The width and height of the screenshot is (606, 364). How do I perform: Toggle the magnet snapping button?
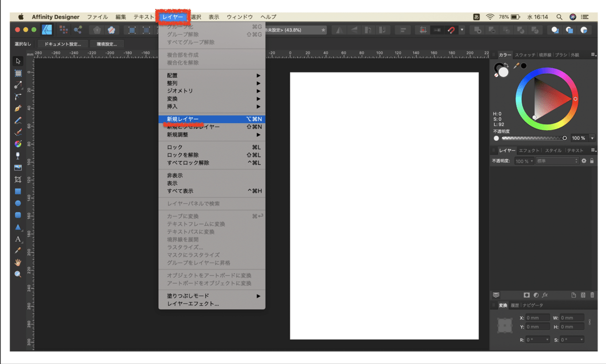point(451,30)
